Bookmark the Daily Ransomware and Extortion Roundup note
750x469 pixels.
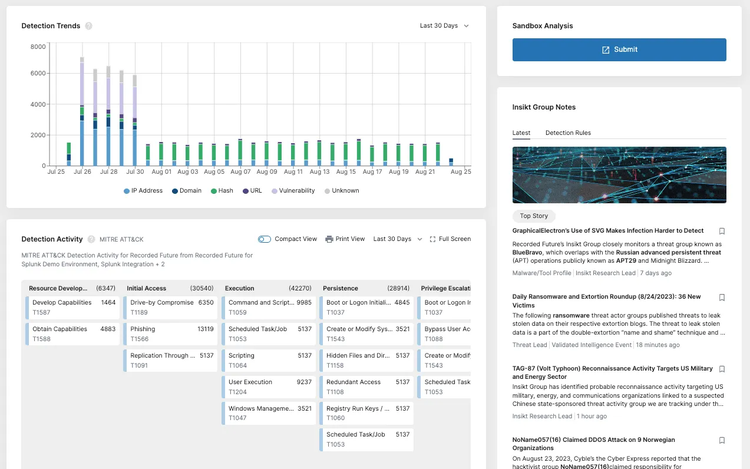722,298
